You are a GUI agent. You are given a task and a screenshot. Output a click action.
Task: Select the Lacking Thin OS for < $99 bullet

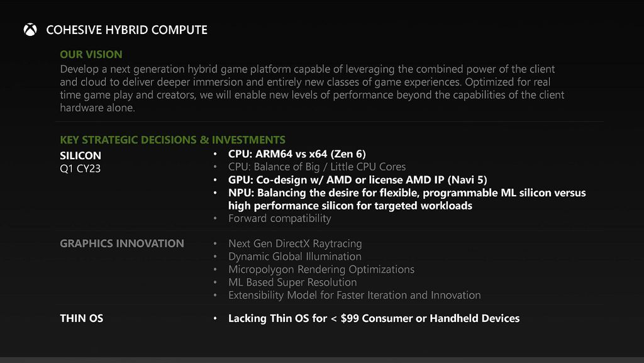pyautogui.click(x=374, y=318)
